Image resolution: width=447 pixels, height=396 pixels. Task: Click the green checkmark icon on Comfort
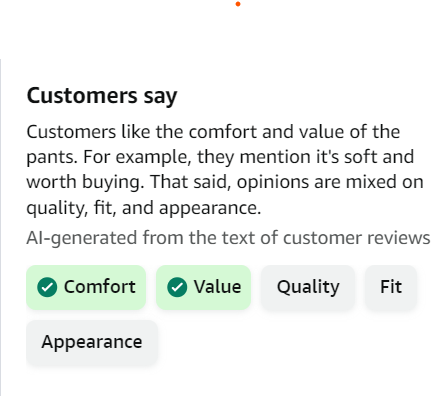[x=47, y=287]
